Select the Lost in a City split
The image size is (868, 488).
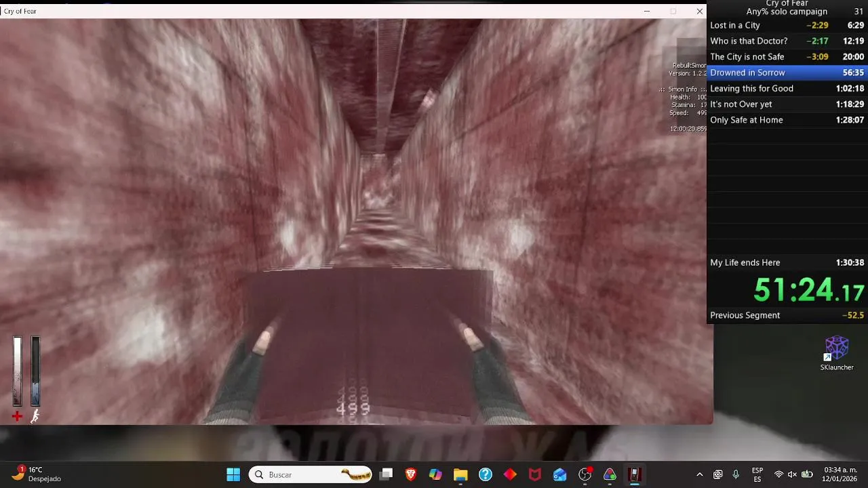point(787,25)
